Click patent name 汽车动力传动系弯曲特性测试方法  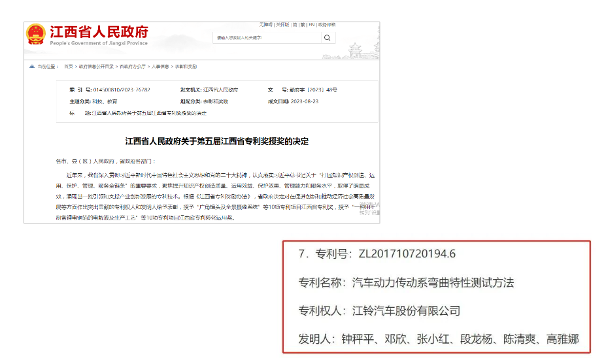[433, 282]
